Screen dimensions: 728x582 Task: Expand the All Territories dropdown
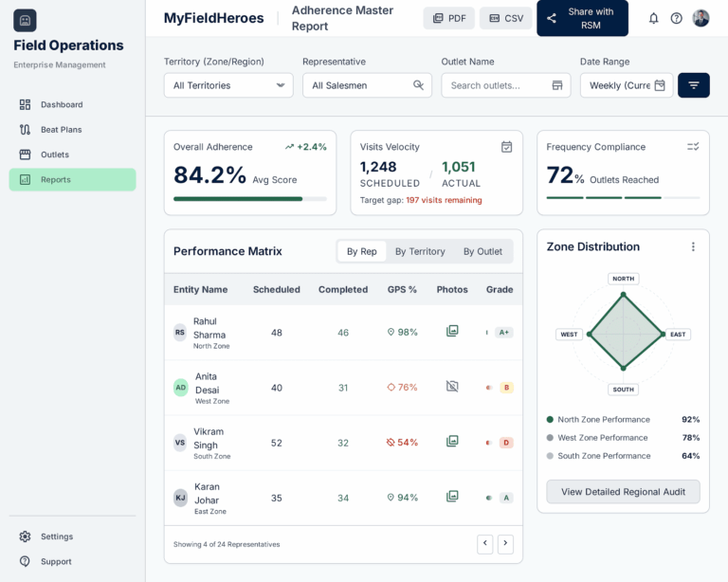228,85
